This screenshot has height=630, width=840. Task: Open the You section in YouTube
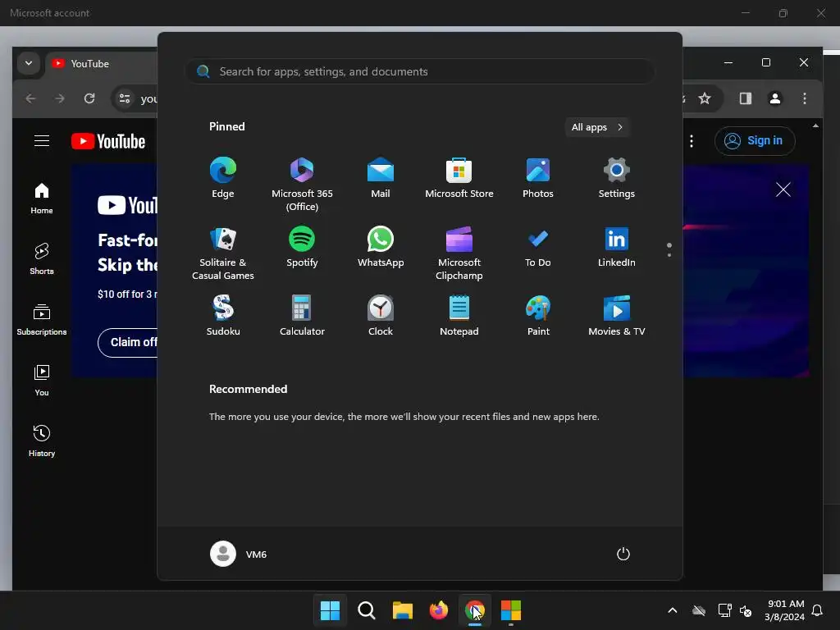(42, 381)
